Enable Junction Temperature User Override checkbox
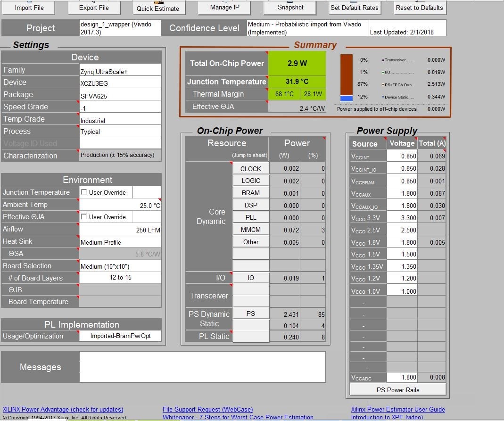 click(x=84, y=192)
